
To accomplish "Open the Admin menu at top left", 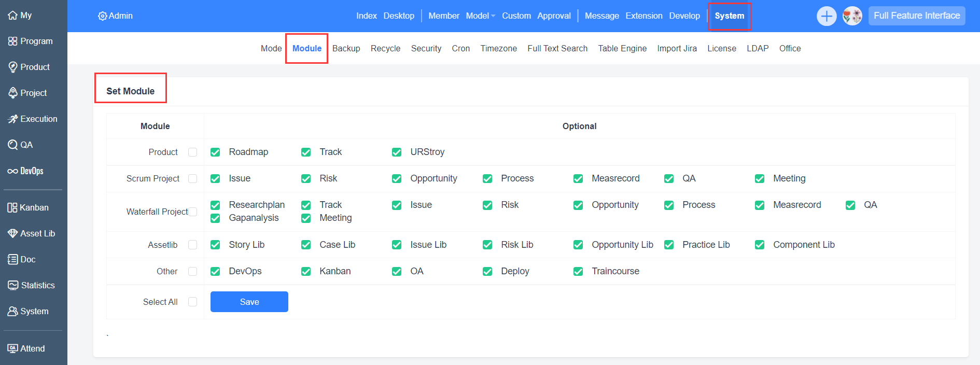I will (x=115, y=16).
